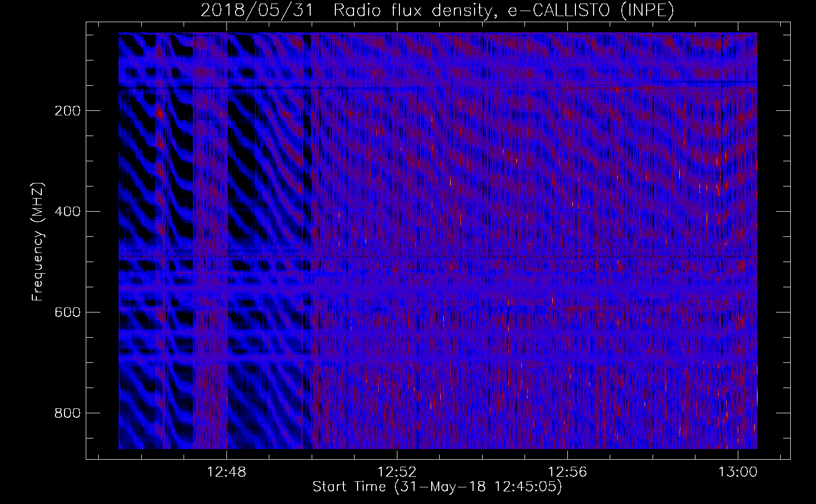
Task: Click the 13:00 time tick label
Action: click(x=738, y=472)
